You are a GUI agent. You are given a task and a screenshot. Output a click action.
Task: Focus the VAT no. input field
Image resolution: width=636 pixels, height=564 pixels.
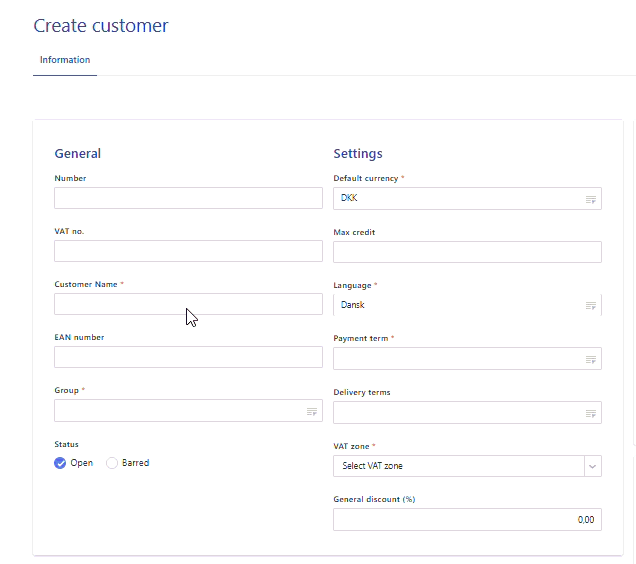point(188,251)
